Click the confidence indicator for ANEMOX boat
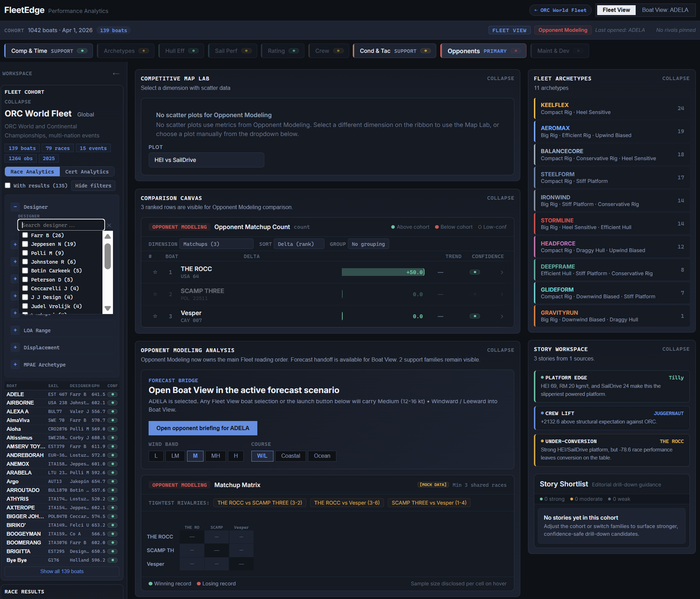Image resolution: width=700 pixels, height=599 pixels. click(x=113, y=464)
